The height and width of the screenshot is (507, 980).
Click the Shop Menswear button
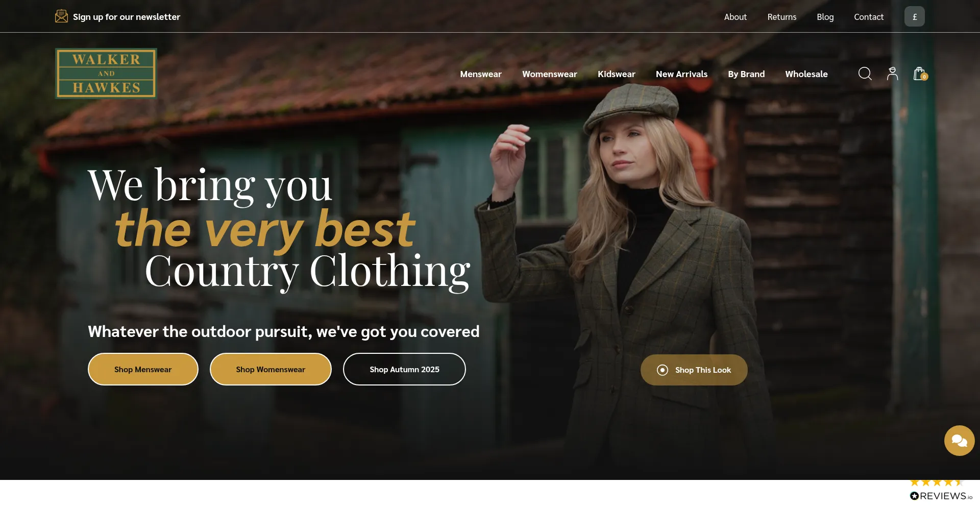tap(143, 369)
